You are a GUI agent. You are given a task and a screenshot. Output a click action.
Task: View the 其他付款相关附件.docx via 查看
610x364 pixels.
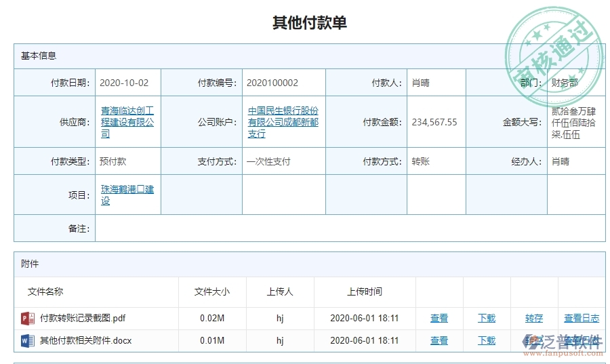coord(439,340)
